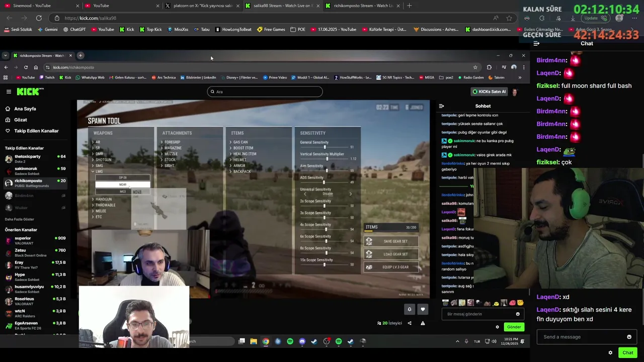This screenshot has height=362, width=644.
Task: Open Ana Sayfa in Kick sidebar
Action: tap(21, 109)
